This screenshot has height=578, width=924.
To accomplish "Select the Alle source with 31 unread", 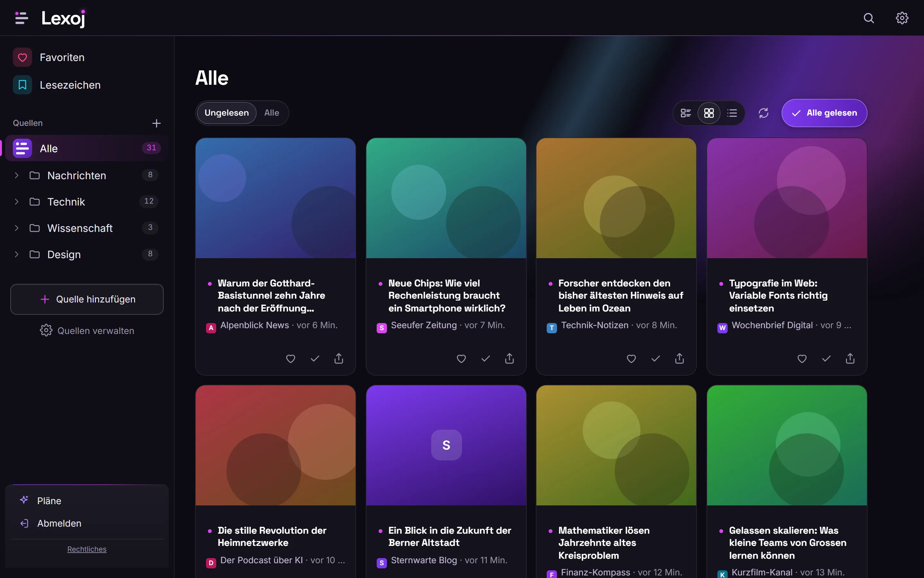I will tap(87, 148).
